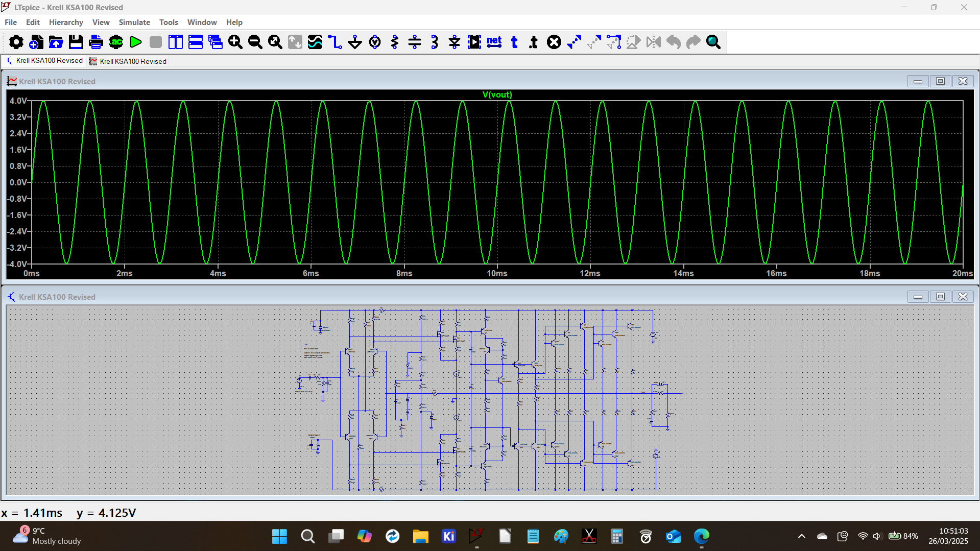The height and width of the screenshot is (551, 980).
Task: Select the delete tool X icon
Action: click(554, 42)
